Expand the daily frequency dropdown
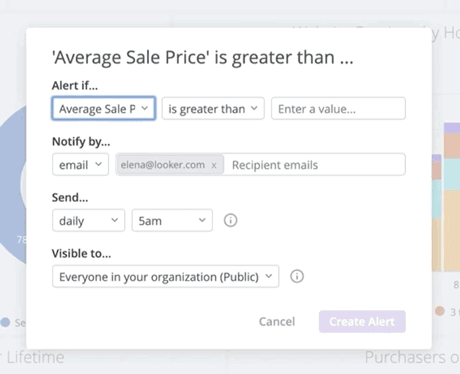Viewport: 460px width, 374px height. coord(88,220)
